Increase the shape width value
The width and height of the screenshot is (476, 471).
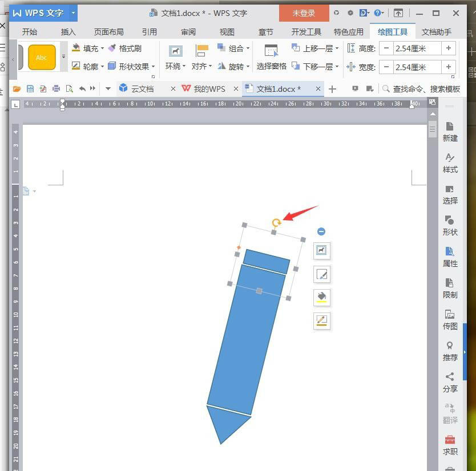(x=449, y=67)
